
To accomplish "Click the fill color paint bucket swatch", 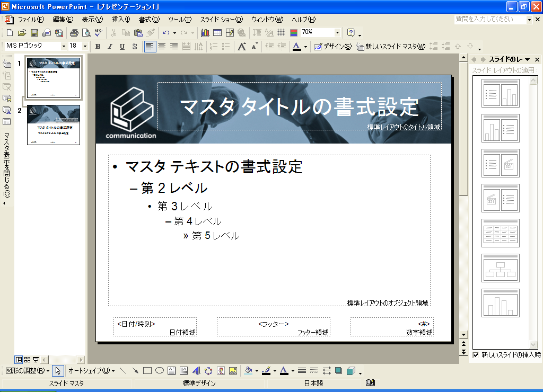I will [x=248, y=371].
